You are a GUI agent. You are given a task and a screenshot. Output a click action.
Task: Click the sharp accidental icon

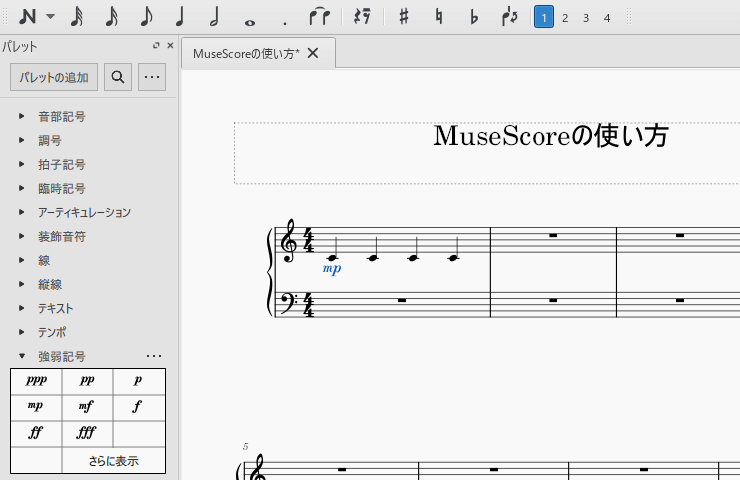point(403,17)
